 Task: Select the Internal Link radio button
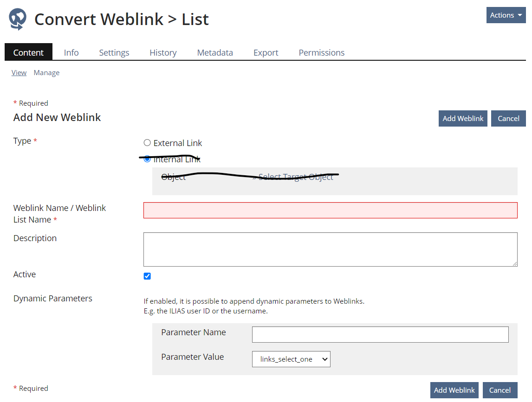147,159
